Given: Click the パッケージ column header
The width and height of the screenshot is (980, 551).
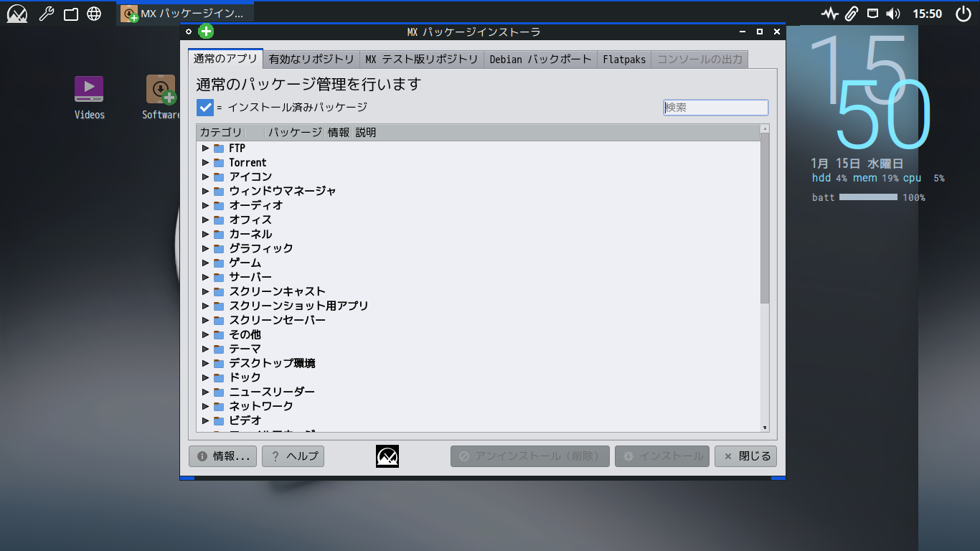Looking at the screenshot, I should tap(296, 133).
